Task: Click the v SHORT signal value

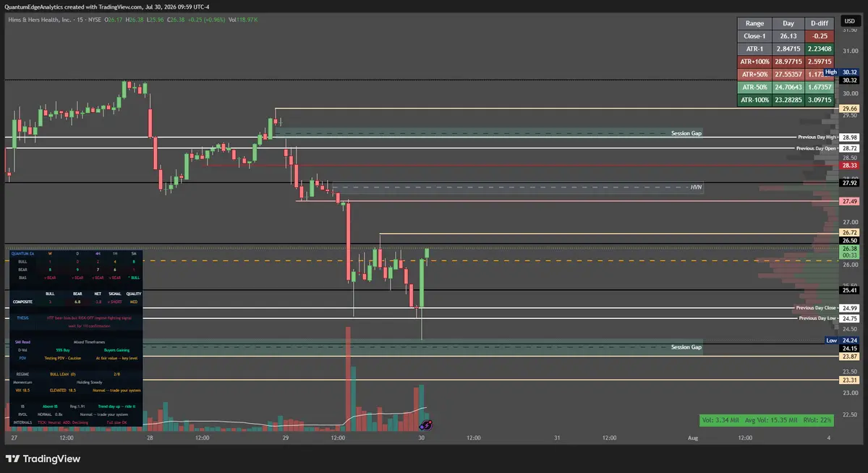Action: coord(115,302)
